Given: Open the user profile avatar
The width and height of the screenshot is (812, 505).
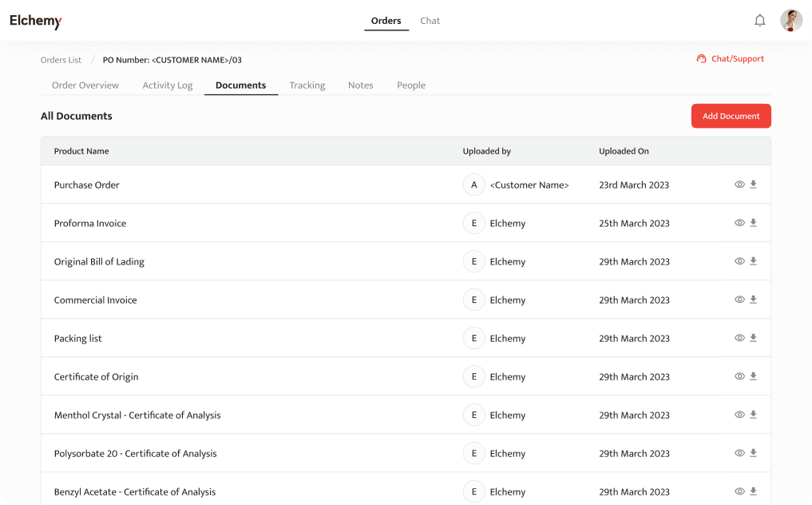Looking at the screenshot, I should pos(790,21).
